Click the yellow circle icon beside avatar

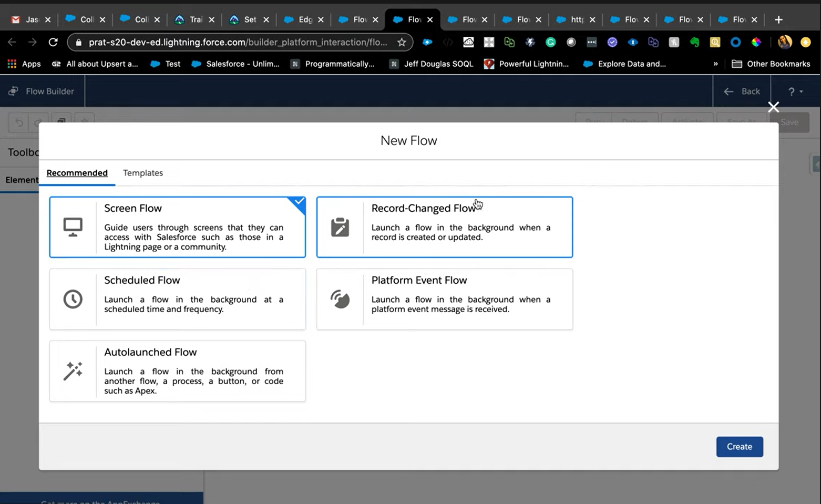(805, 42)
